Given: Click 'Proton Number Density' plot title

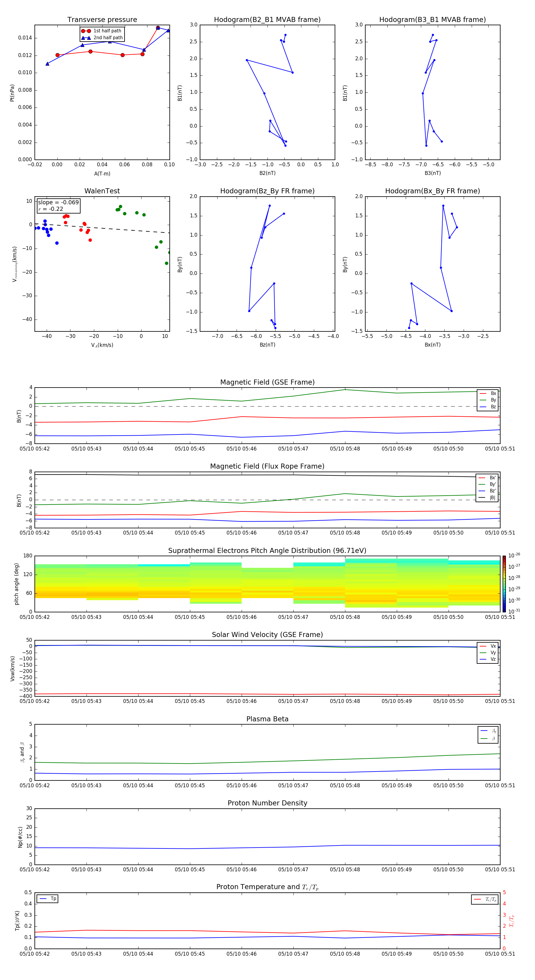Looking at the screenshot, I should click(267, 803).
